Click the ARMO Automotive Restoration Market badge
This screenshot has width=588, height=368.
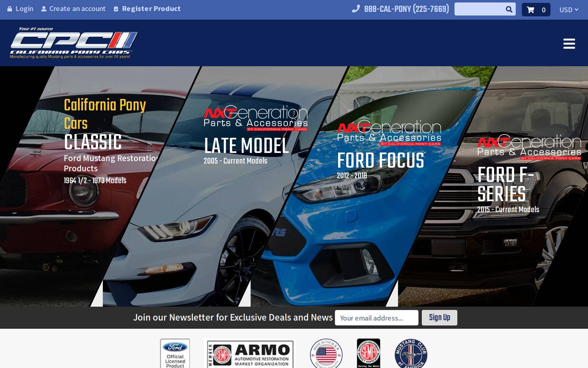tap(250, 354)
